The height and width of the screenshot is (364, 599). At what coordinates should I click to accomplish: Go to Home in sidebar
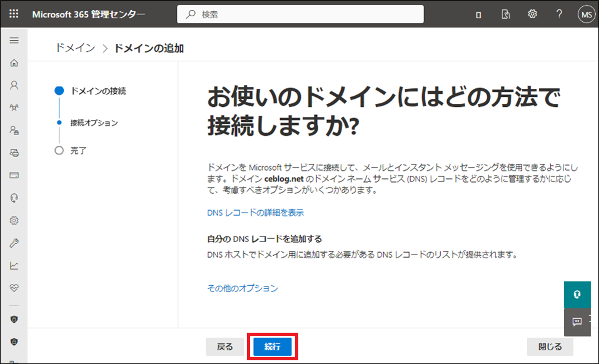(14, 63)
